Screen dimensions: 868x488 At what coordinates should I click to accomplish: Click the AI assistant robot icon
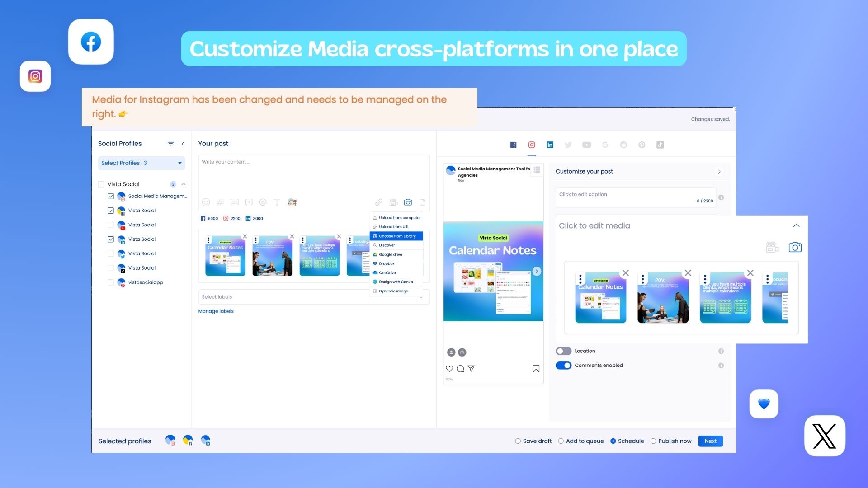(x=292, y=202)
